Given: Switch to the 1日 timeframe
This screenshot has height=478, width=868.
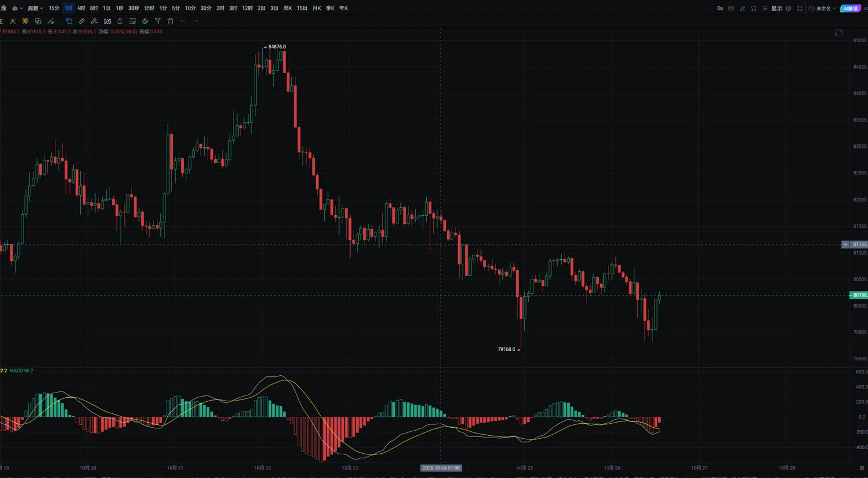Looking at the screenshot, I should 107,9.
